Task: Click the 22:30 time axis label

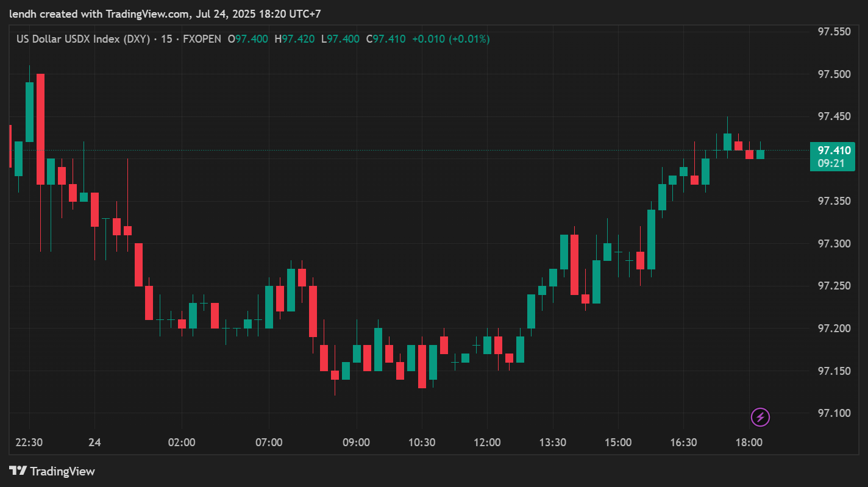Action: pos(29,443)
